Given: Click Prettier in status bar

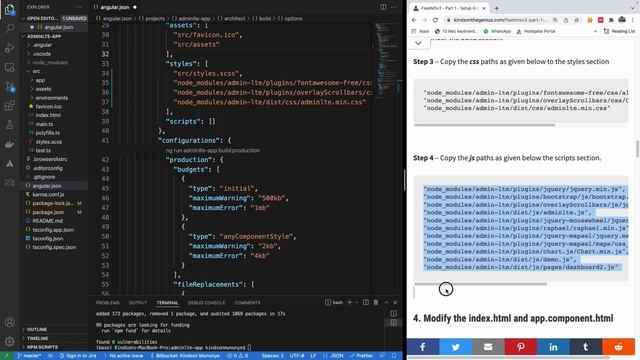Looking at the screenshot, I should [x=361, y=356].
